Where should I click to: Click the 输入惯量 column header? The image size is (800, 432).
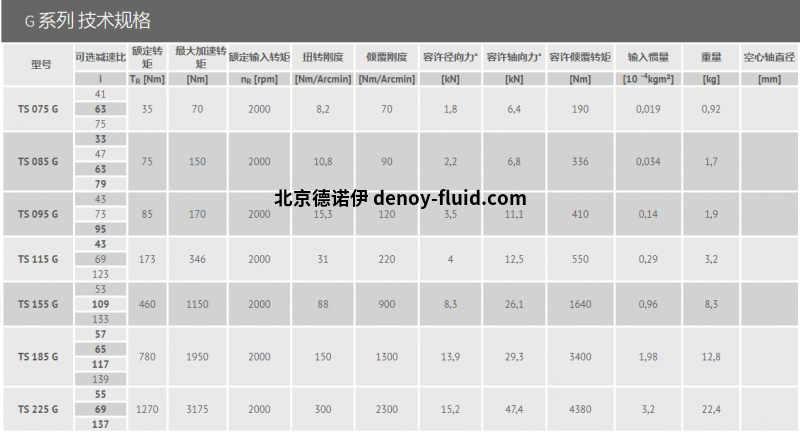[647, 57]
